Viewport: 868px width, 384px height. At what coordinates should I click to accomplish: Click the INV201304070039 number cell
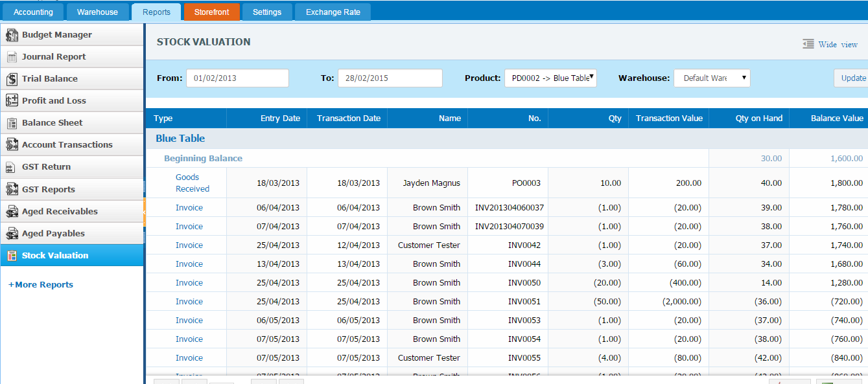[x=510, y=227]
